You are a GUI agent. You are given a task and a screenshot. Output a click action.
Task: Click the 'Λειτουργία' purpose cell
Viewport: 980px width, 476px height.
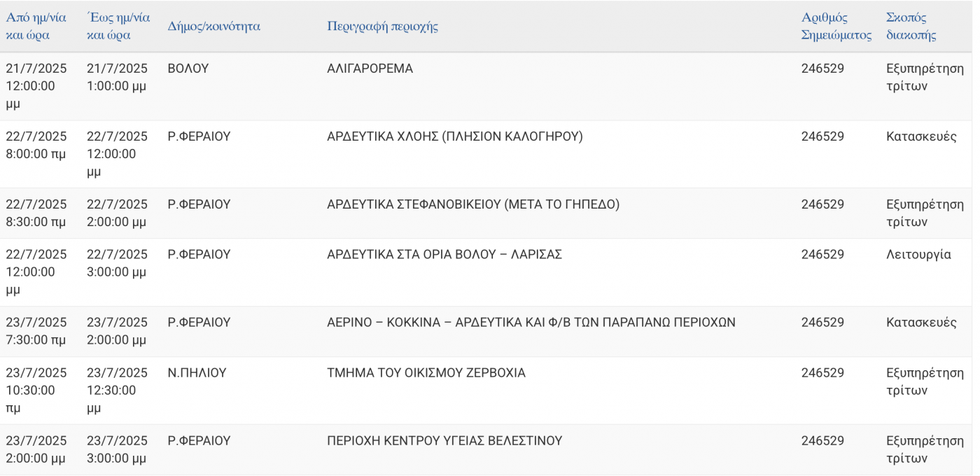(x=918, y=255)
